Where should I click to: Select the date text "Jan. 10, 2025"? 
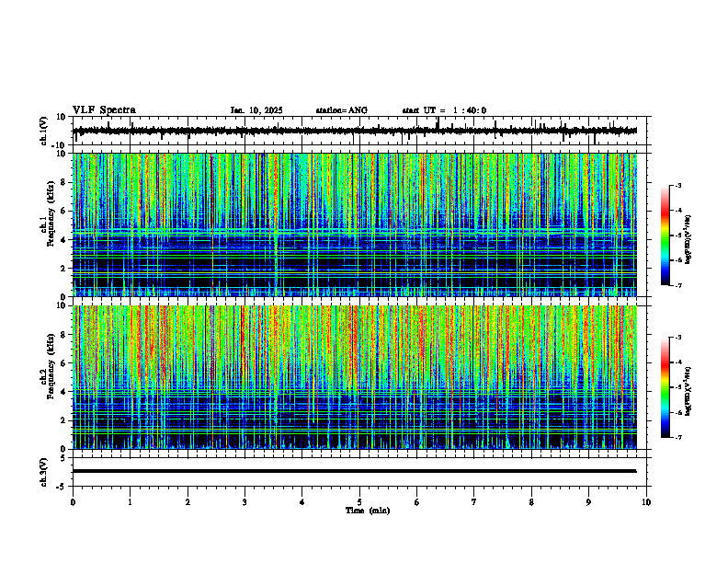pos(256,110)
